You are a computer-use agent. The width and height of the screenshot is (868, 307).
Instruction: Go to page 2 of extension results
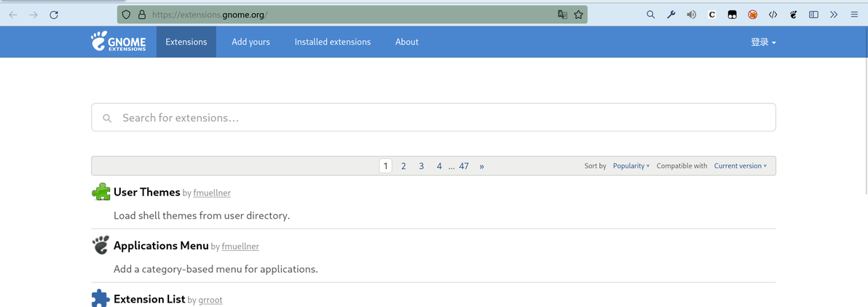pyautogui.click(x=403, y=166)
